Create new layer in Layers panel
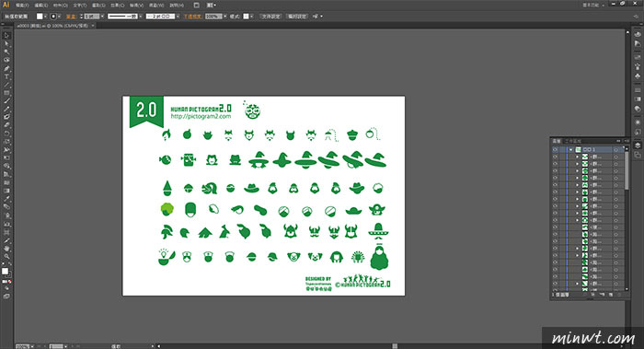The height and width of the screenshot is (349, 644). tap(611, 295)
